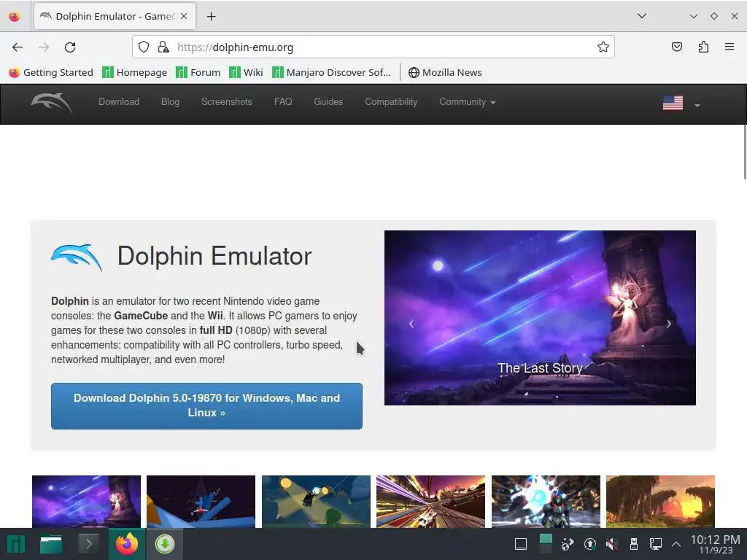Open the language flag dropdown

[x=681, y=103]
